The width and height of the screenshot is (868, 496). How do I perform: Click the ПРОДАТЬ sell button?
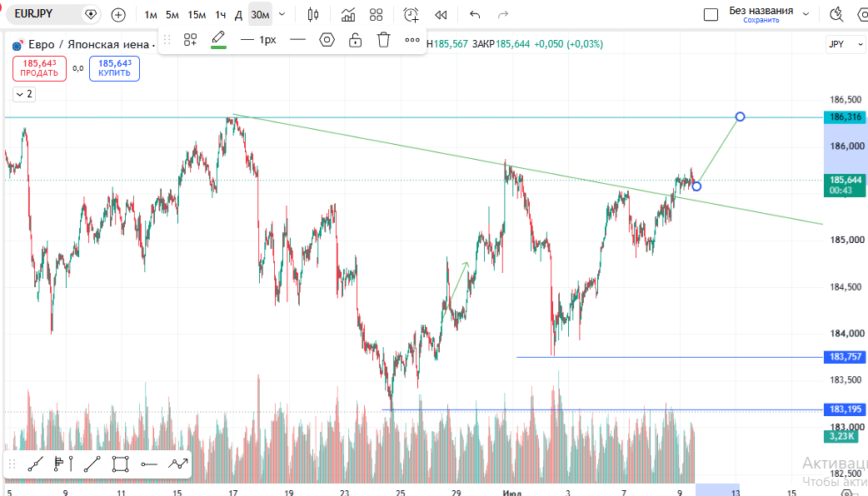pyautogui.click(x=39, y=68)
